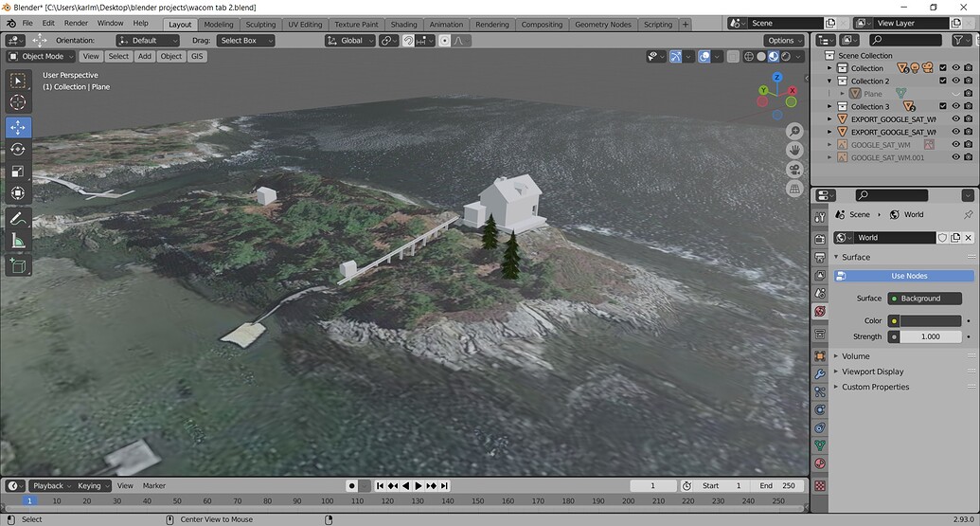980x526 pixels.
Task: Toggle snapping magnet in header
Action: (x=408, y=41)
